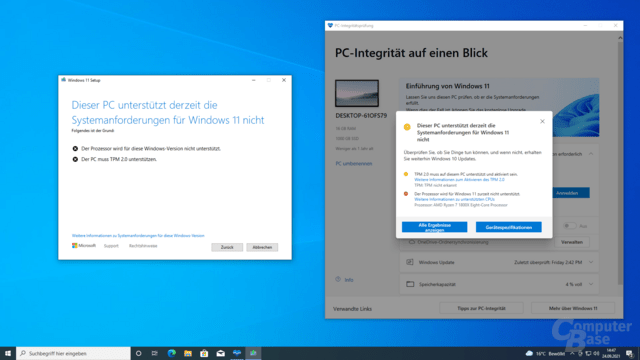The width and height of the screenshot is (640, 360).
Task: Launch Microsoft Edge from the taskbar
Action: pos(171,353)
